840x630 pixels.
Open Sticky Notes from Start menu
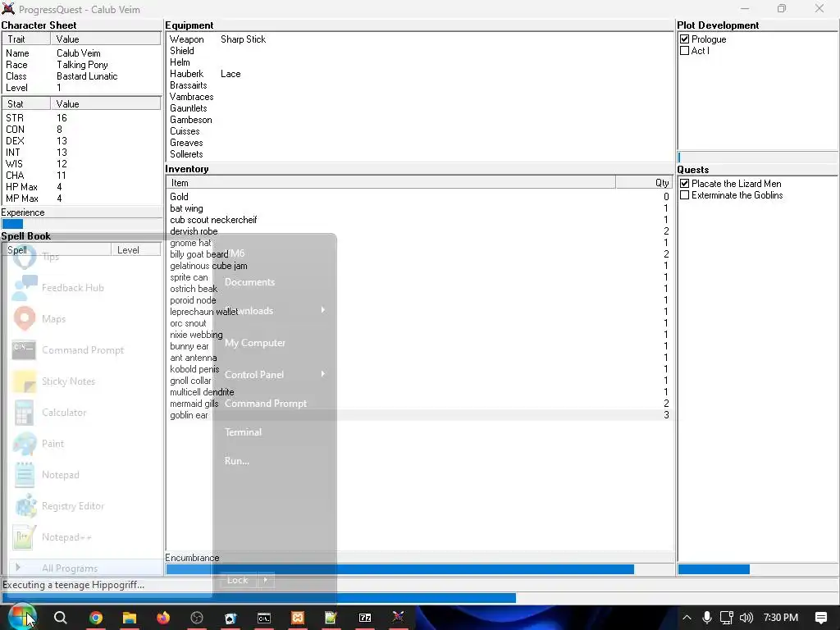coord(68,381)
